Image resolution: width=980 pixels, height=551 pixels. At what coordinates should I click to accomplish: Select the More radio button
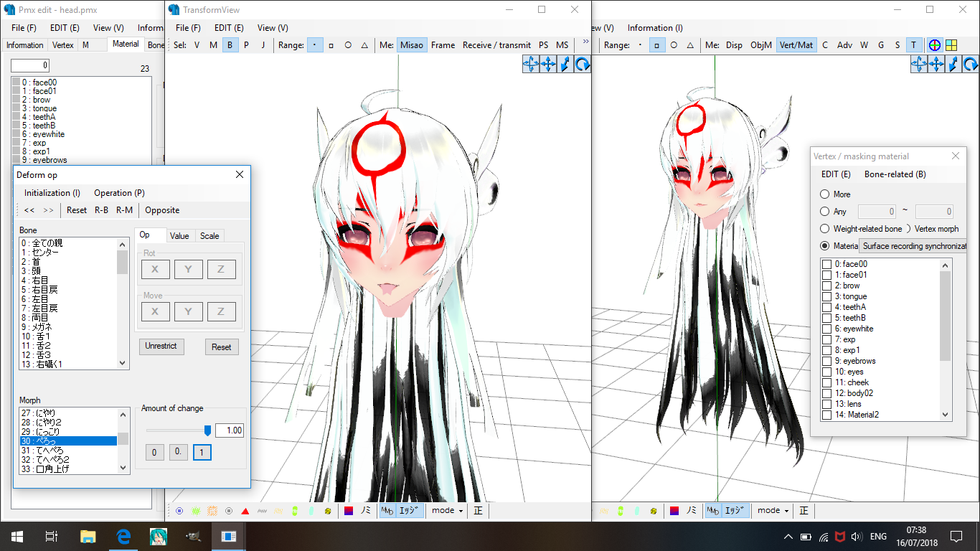pos(824,194)
